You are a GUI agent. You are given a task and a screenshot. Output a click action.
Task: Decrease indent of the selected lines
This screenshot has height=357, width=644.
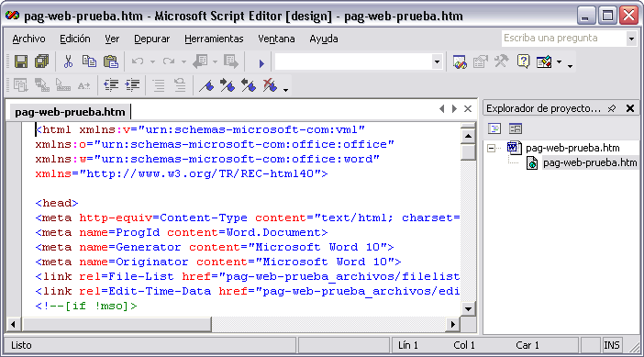tap(111, 85)
